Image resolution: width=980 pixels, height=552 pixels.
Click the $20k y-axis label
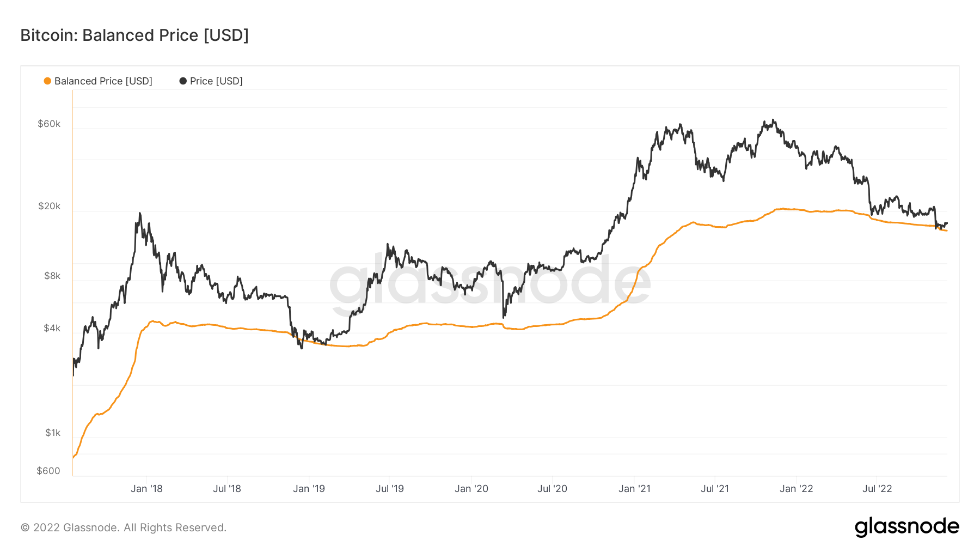tap(49, 206)
